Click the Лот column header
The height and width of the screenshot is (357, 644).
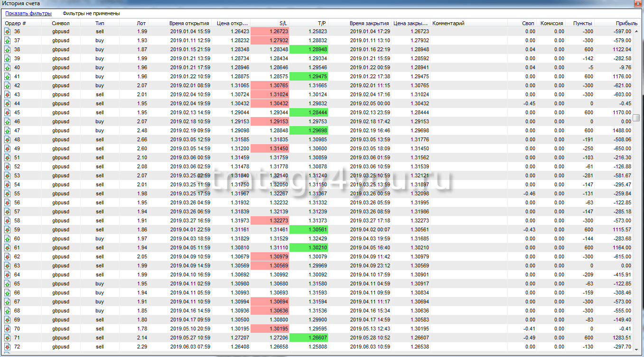(x=141, y=23)
